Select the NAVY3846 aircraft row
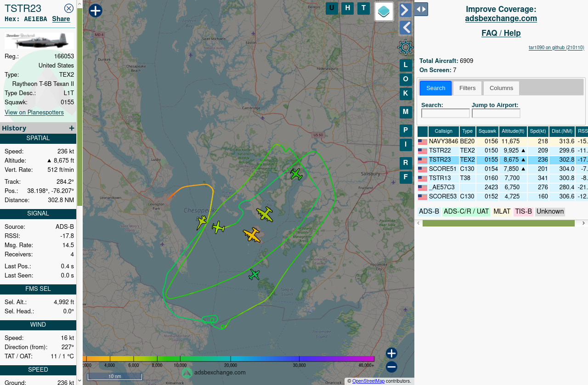 pos(503,142)
